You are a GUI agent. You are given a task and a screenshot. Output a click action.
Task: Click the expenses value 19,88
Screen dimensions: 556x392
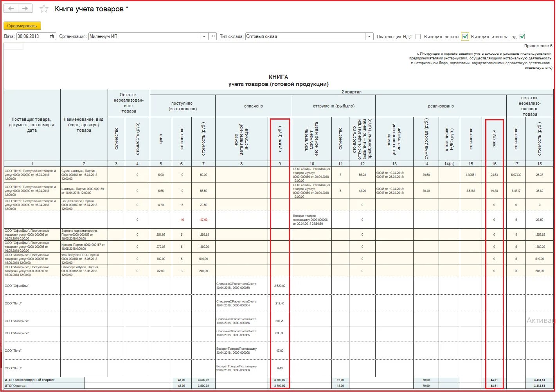494,191
